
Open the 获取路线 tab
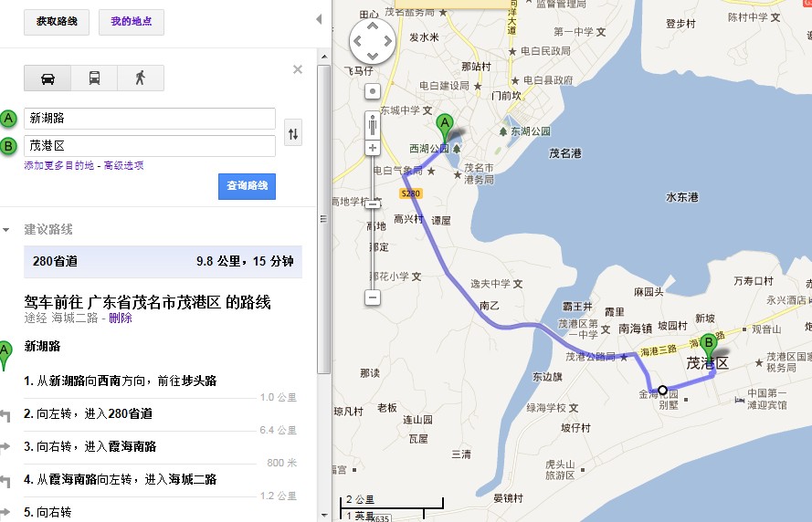tap(57, 21)
